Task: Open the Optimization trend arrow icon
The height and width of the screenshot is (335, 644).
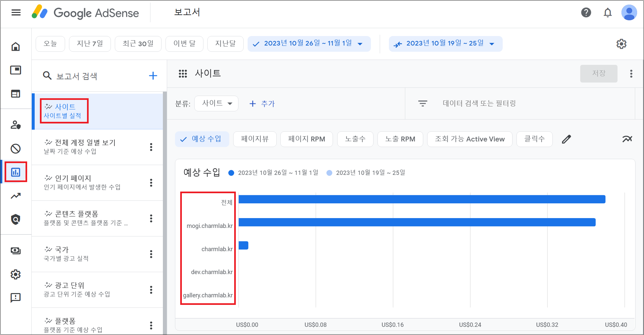Action: point(16,196)
